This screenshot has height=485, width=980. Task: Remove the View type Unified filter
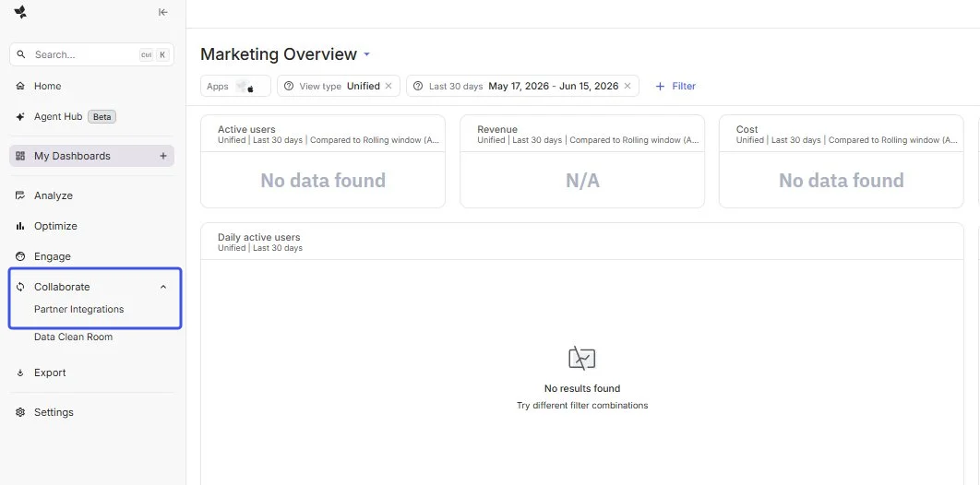click(x=388, y=86)
